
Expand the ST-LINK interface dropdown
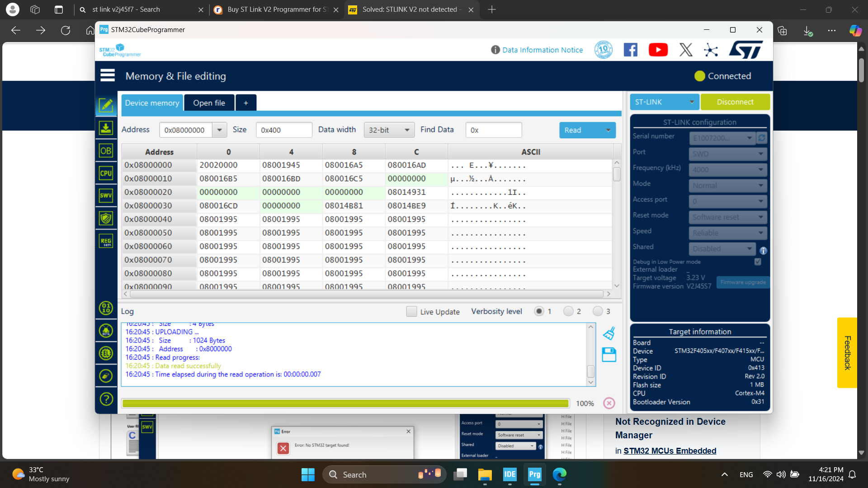(x=664, y=102)
